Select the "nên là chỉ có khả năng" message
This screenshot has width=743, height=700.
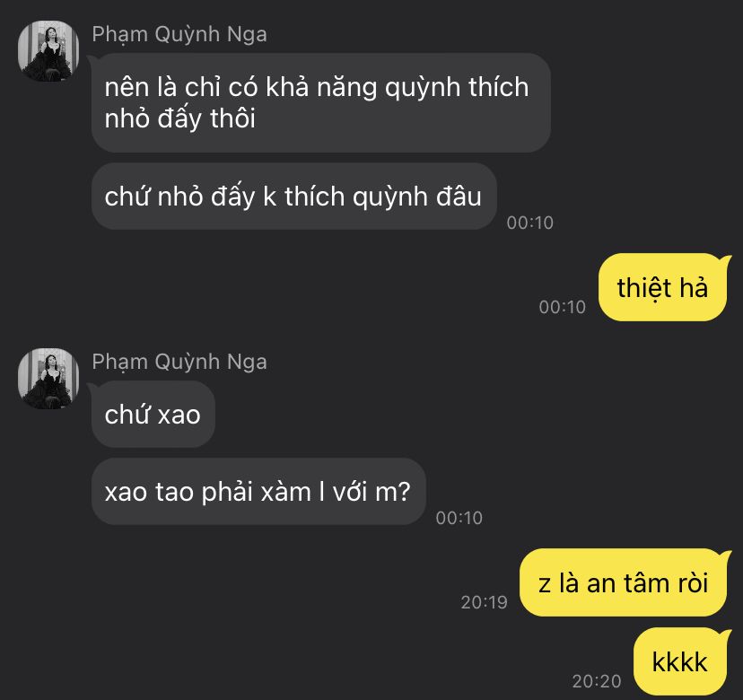[320, 102]
